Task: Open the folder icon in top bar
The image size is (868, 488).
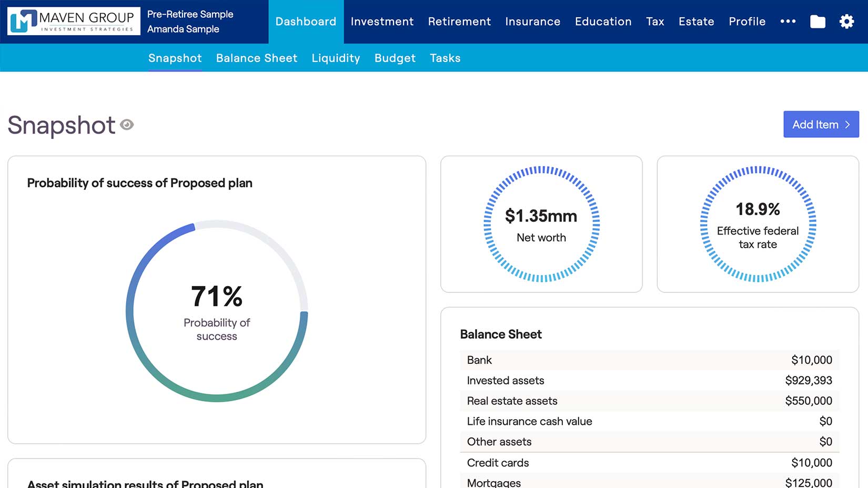Action: pyautogui.click(x=817, y=22)
